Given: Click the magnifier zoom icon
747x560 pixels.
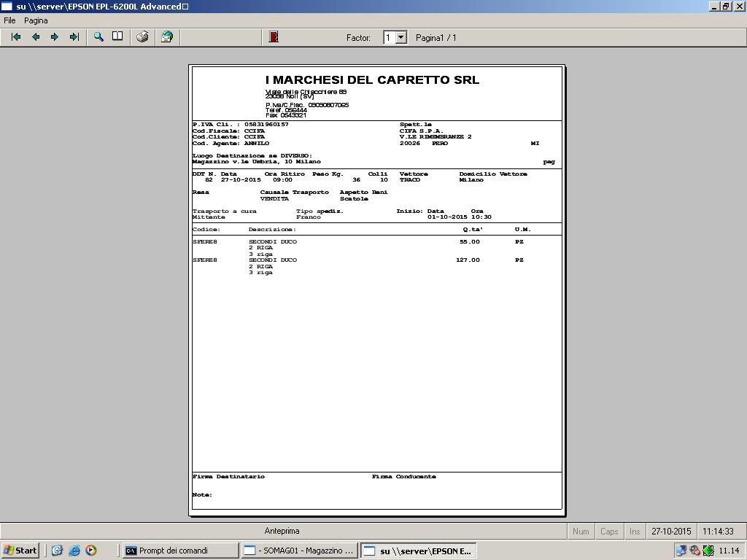Looking at the screenshot, I should coord(98,37).
